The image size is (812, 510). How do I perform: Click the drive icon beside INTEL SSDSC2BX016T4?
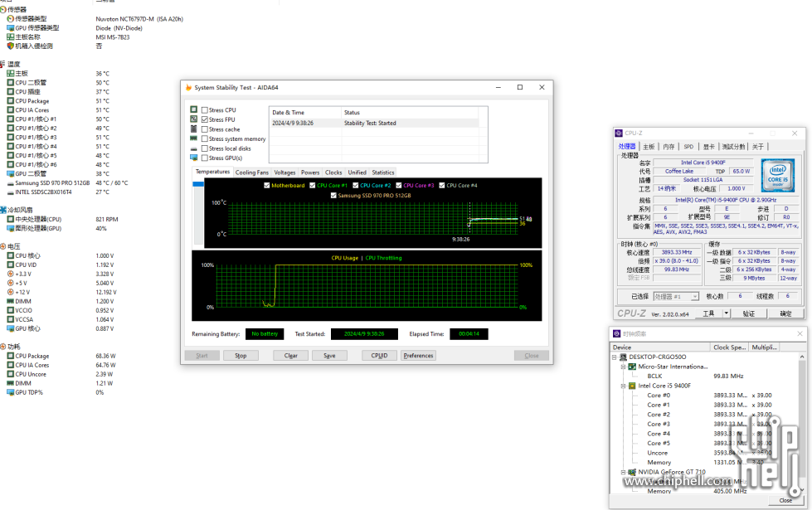(10, 192)
